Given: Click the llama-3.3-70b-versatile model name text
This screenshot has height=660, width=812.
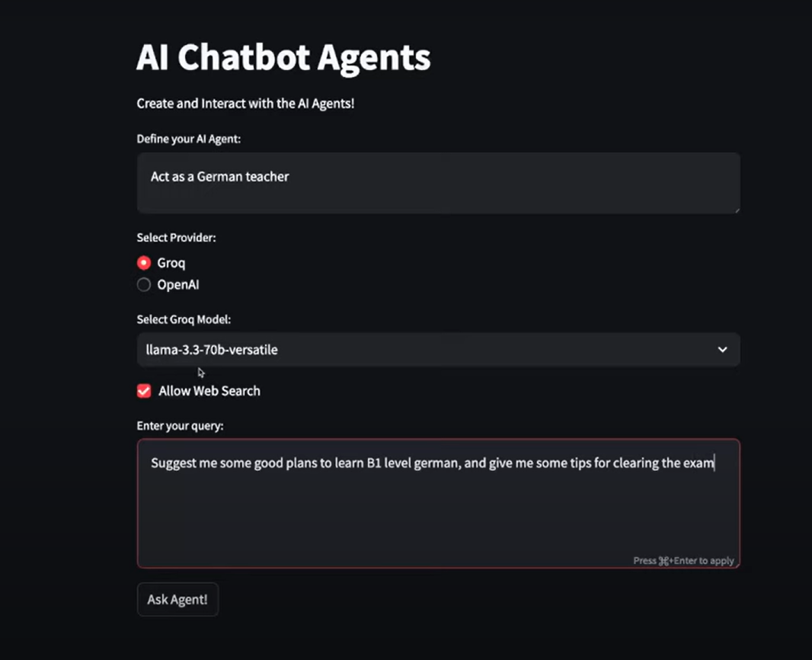Looking at the screenshot, I should 213,349.
